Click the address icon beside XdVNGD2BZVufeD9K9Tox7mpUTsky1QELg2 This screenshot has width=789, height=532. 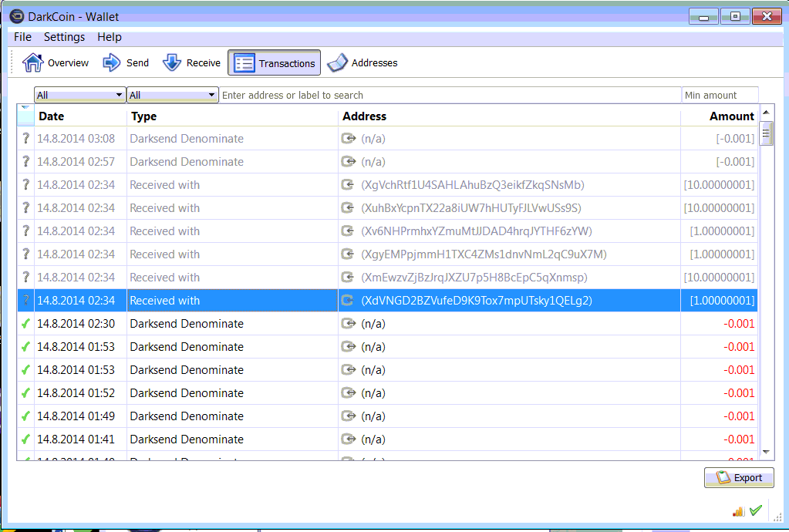coord(348,300)
